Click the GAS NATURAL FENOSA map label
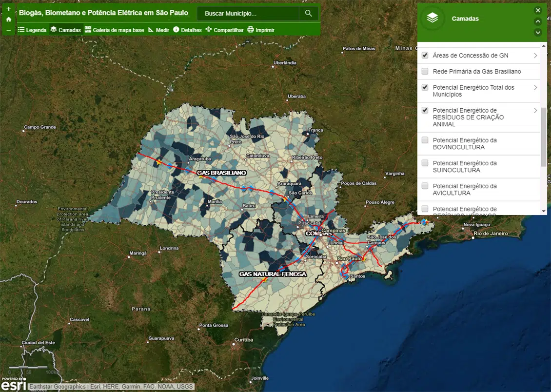The image size is (551, 392). 273,274
